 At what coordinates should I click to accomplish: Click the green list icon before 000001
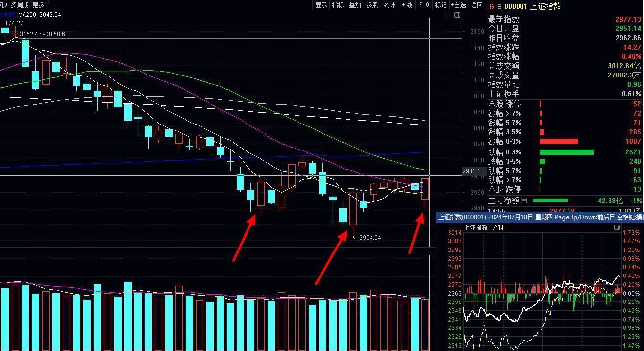tap(500, 6)
